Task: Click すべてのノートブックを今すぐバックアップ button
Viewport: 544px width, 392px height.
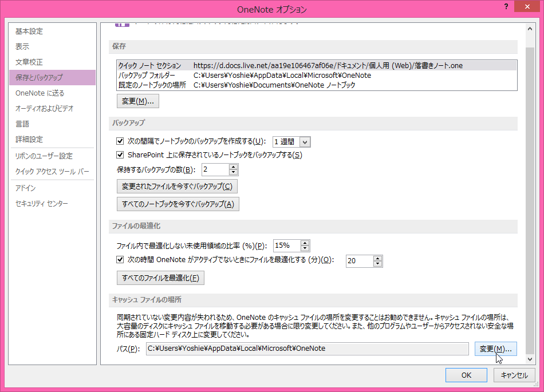Action: pos(178,204)
